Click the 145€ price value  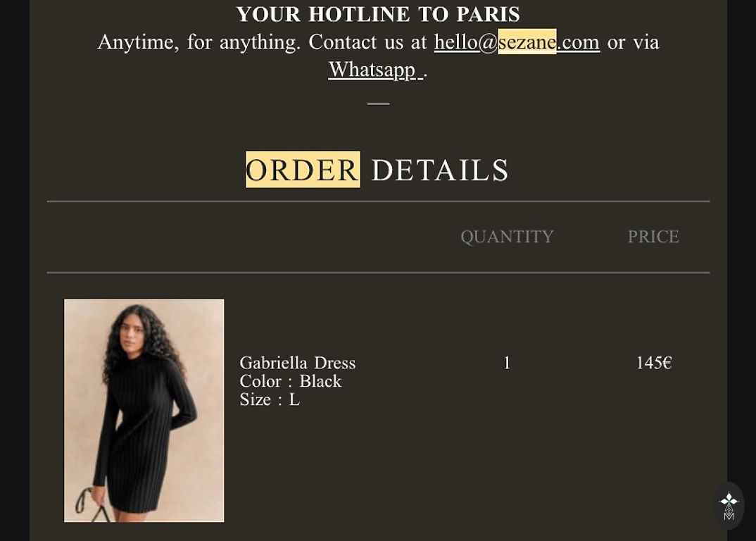(653, 363)
